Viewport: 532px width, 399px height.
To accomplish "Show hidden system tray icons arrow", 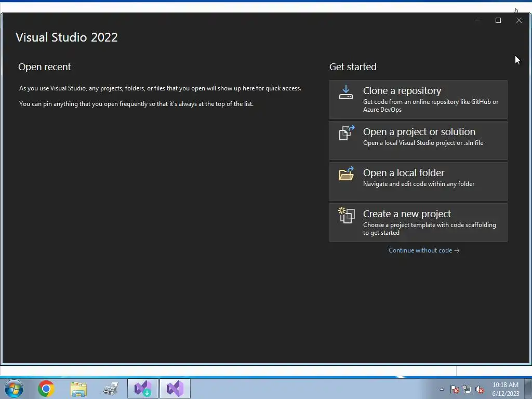I will point(442,389).
